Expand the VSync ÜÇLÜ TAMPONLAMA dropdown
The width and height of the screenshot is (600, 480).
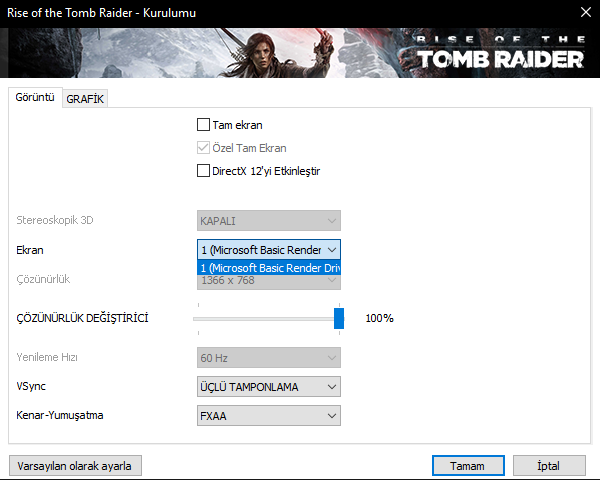click(269, 387)
